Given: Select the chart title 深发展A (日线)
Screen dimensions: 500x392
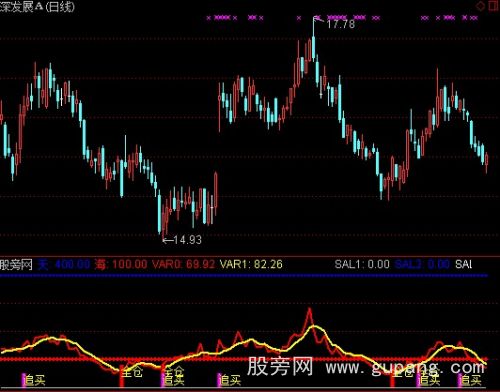Looking at the screenshot, I should coord(37,7).
